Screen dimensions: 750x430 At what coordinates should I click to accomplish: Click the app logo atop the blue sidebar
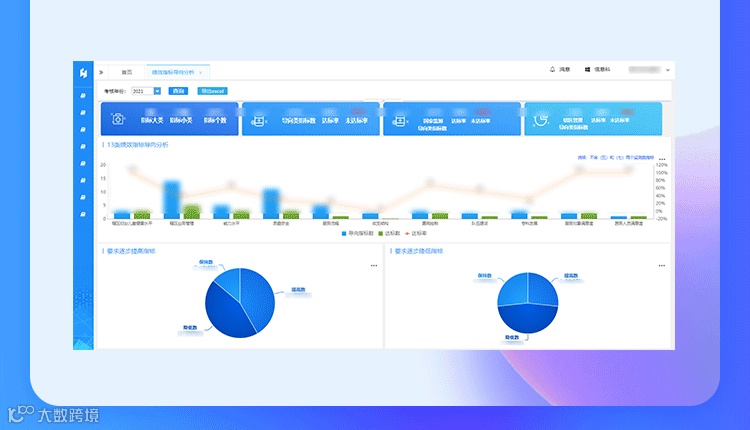(83, 73)
